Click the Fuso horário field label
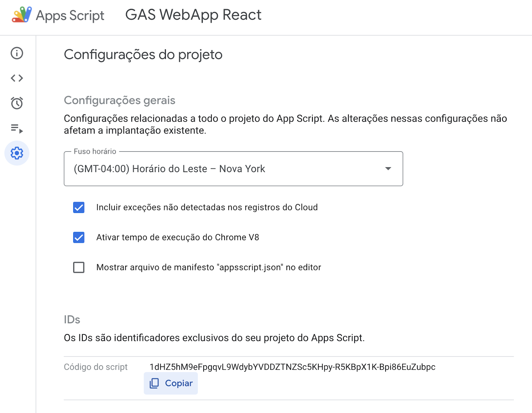 click(x=95, y=152)
